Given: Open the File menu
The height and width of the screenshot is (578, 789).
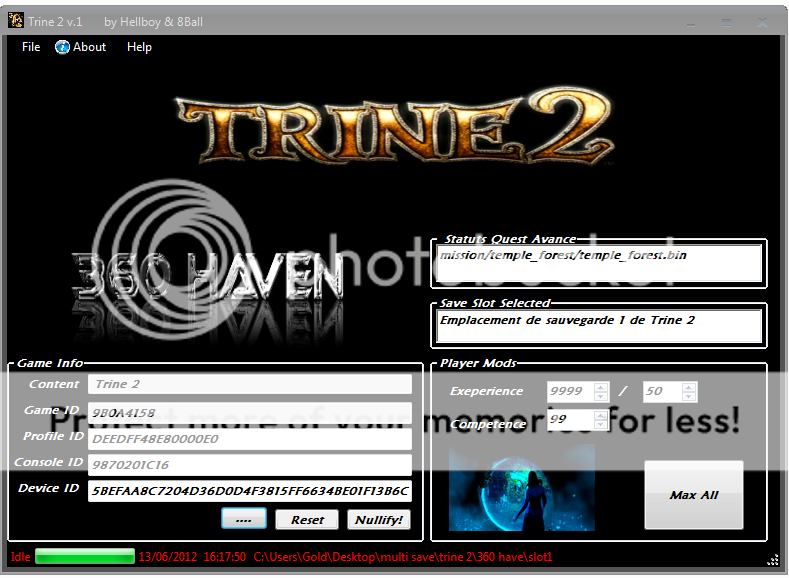Looking at the screenshot, I should pyautogui.click(x=31, y=47).
